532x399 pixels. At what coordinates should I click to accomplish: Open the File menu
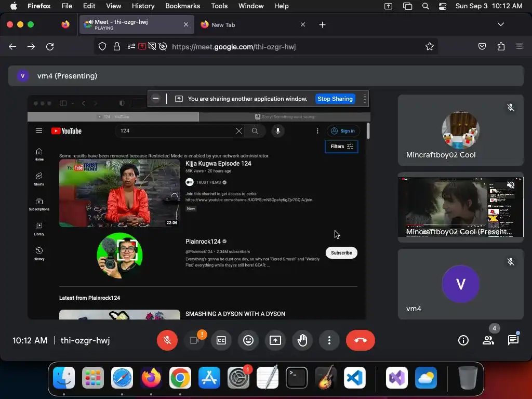66,6
